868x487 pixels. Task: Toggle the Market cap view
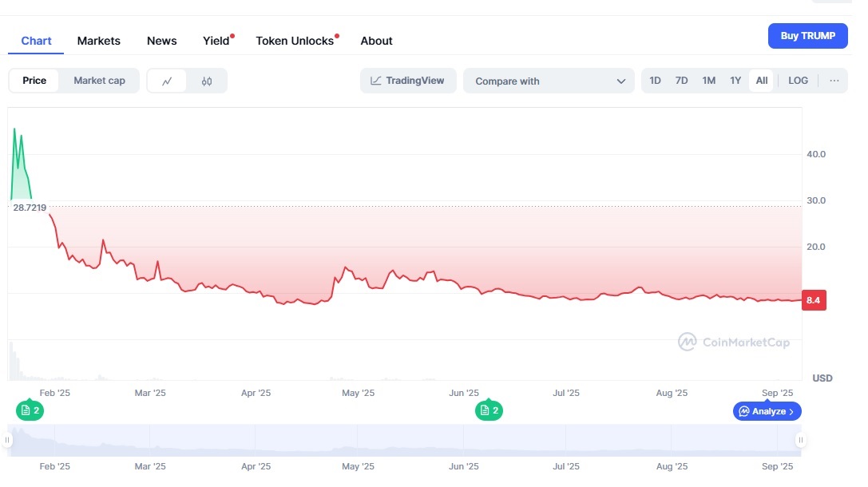[x=99, y=81]
